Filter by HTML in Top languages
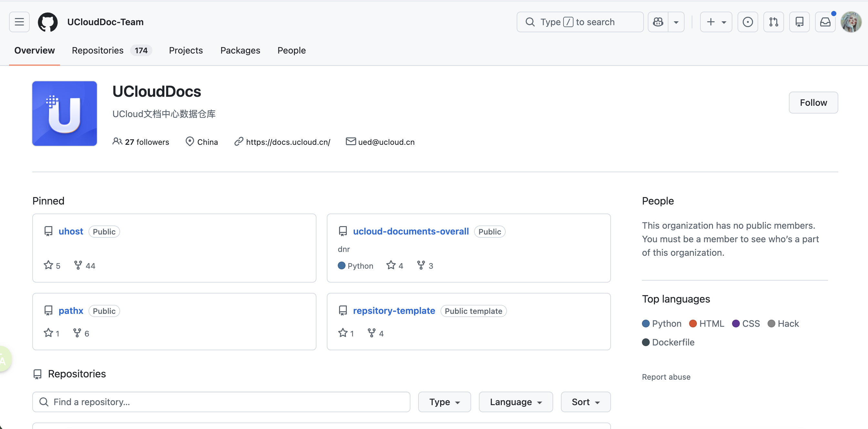Image resolution: width=868 pixels, height=429 pixels. pyautogui.click(x=707, y=324)
